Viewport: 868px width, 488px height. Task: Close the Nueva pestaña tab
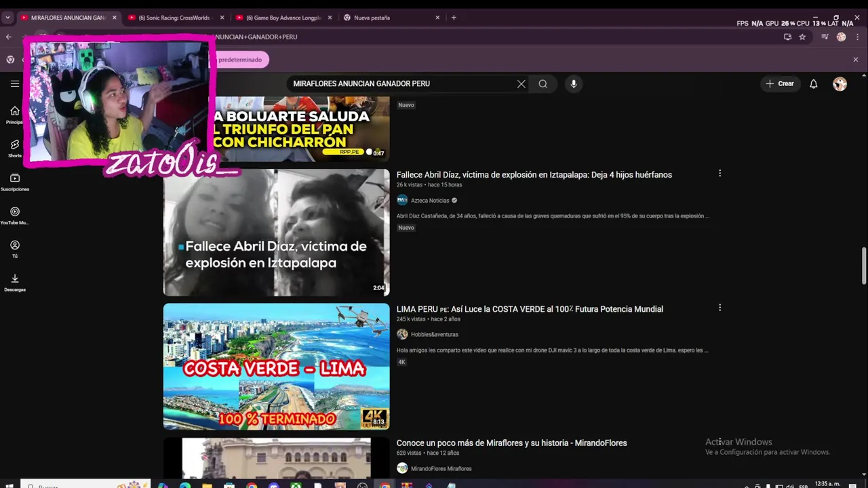[437, 18]
